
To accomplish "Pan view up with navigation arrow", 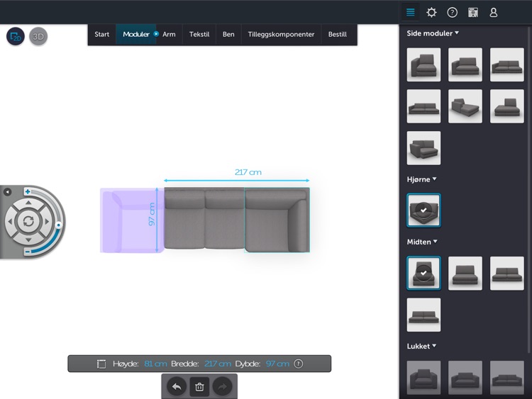I will pos(28,203).
